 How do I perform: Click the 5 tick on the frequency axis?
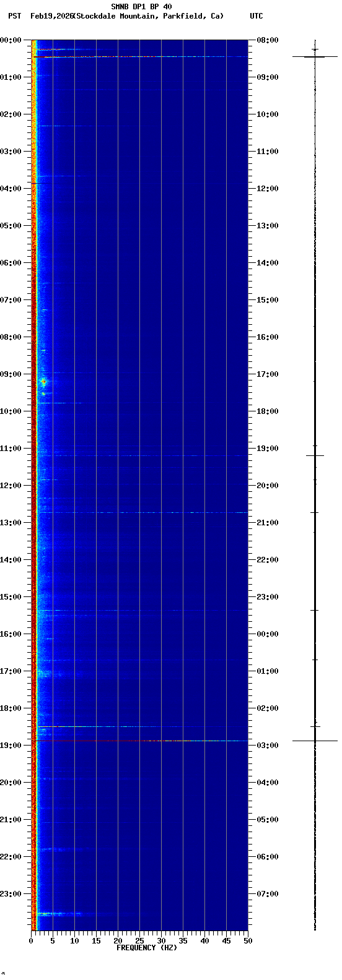tap(53, 941)
